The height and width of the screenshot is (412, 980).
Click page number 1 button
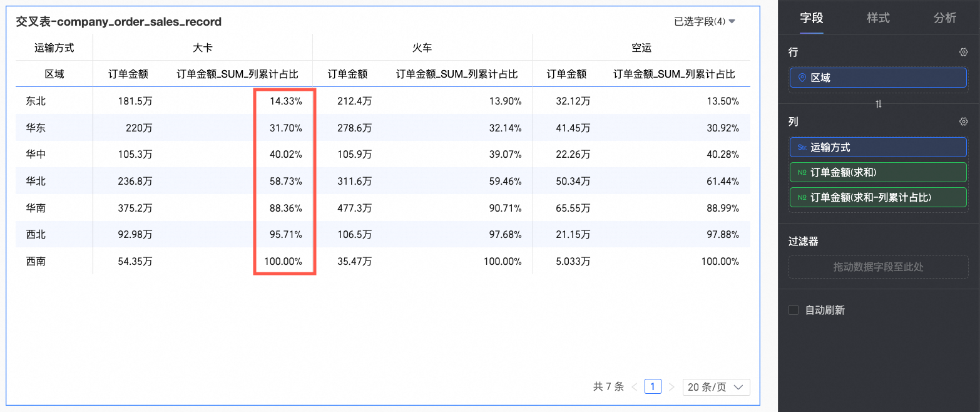coord(653,387)
